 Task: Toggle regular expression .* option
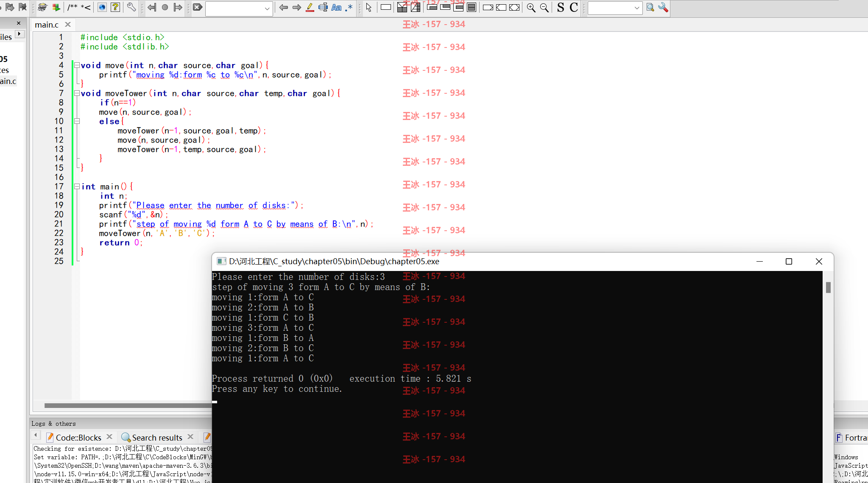[349, 7]
